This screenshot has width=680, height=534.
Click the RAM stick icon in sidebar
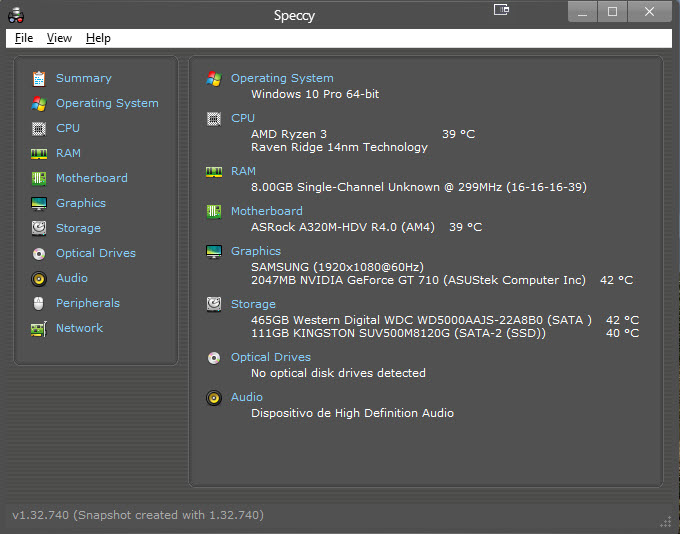click(x=39, y=154)
